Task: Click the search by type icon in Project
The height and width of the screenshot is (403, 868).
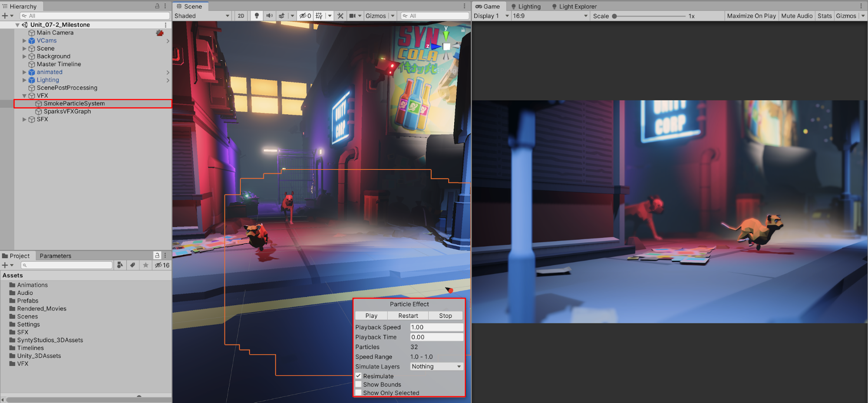Action: pyautogui.click(x=120, y=265)
